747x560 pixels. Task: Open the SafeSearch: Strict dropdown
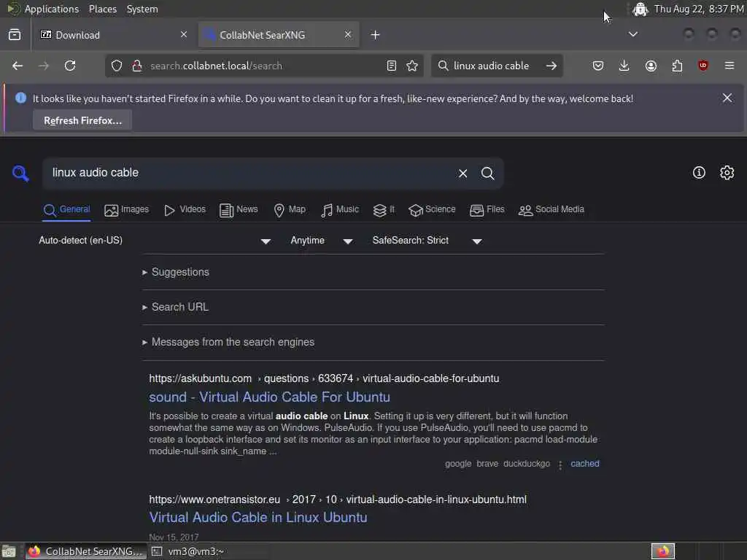pos(427,241)
